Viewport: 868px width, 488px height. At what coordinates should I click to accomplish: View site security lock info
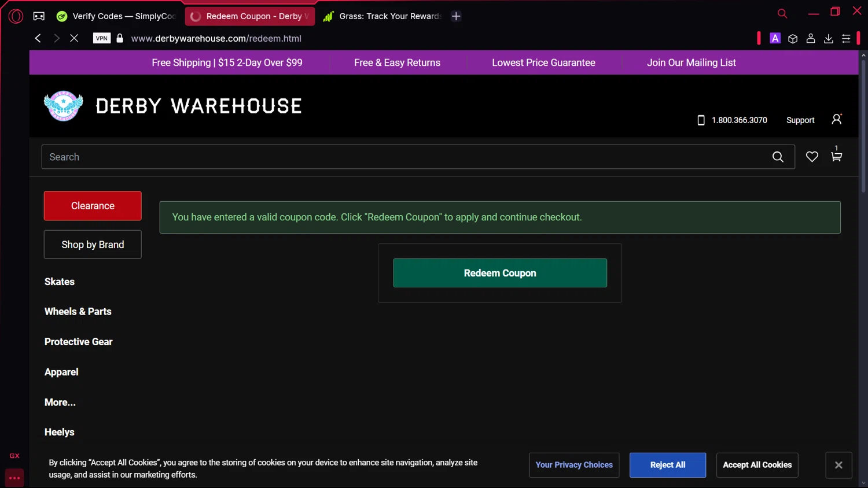tap(120, 38)
